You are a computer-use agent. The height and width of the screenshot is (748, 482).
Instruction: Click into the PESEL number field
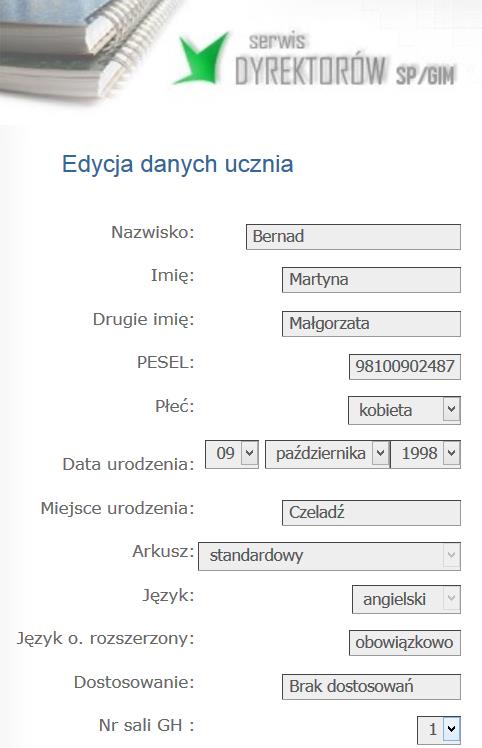(x=405, y=366)
